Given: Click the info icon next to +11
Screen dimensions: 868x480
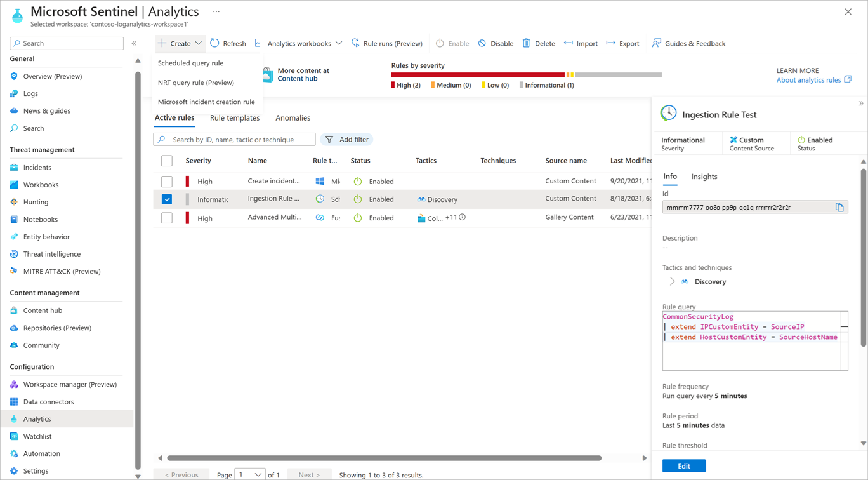Looking at the screenshot, I should [463, 217].
